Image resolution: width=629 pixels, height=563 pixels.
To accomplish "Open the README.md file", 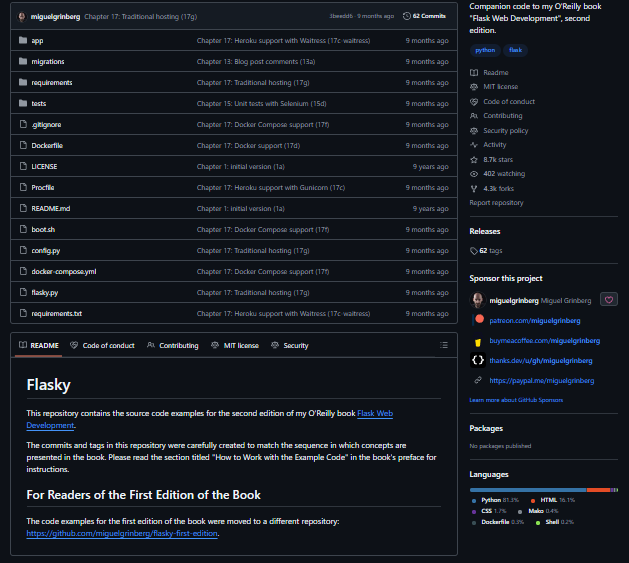I will pyautogui.click(x=51, y=209).
